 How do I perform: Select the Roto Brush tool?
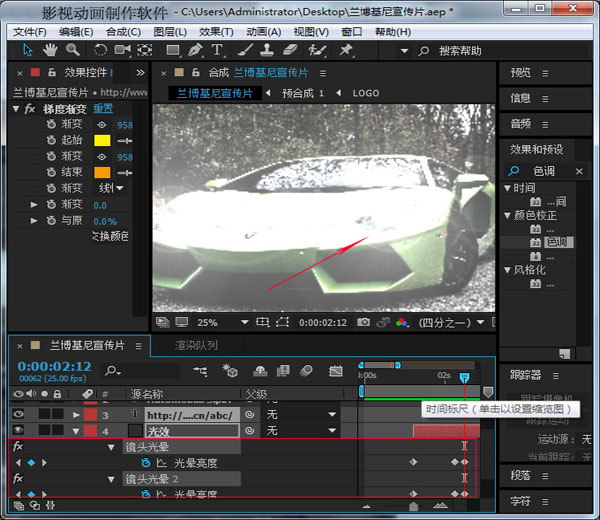pyautogui.click(x=317, y=50)
